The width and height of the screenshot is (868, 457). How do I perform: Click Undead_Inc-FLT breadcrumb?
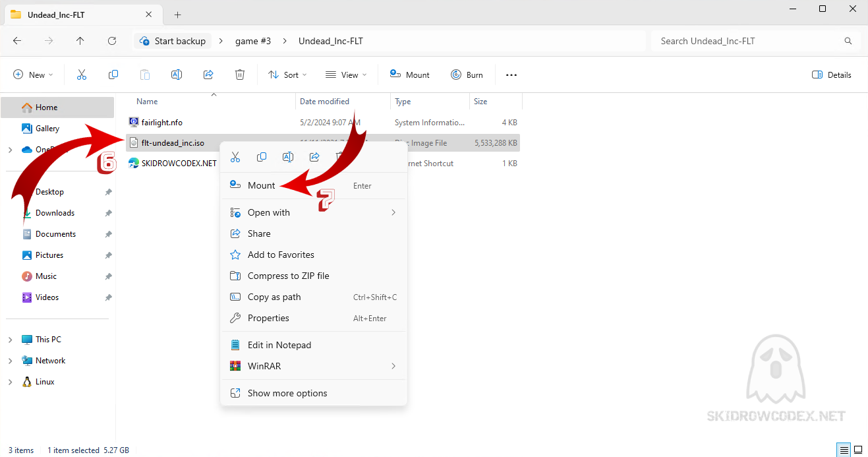click(331, 41)
